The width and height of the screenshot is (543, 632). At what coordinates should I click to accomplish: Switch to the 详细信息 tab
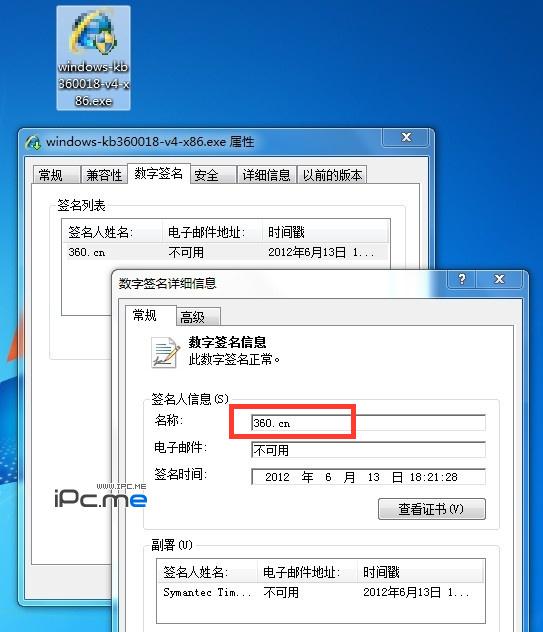point(266,175)
